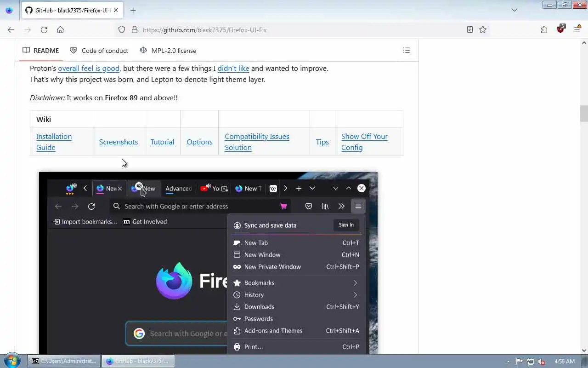Viewport: 588px width, 368px height.
Task: Open the Windows Start button
Action: (12, 361)
